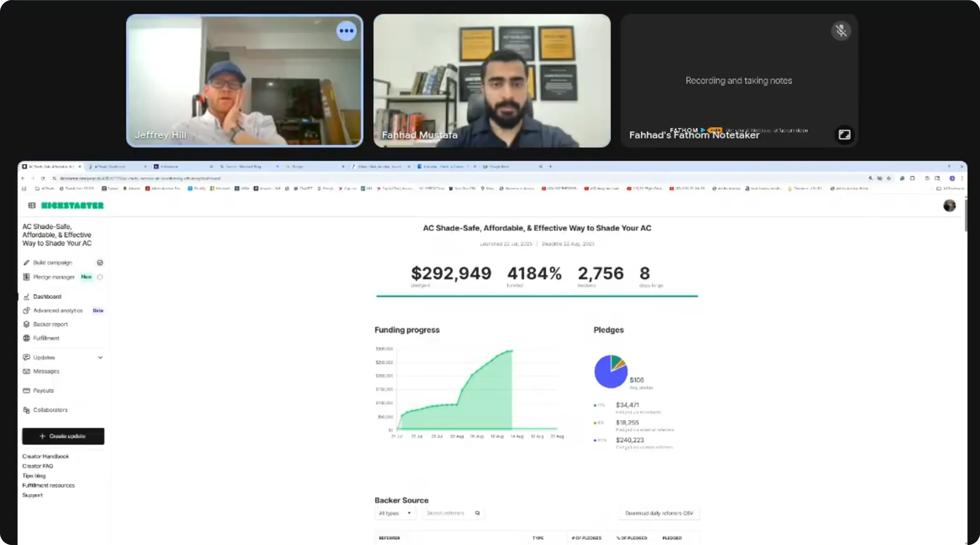Sort by the # OF PLEDGES column header
This screenshot has width=980, height=545.
[586, 538]
